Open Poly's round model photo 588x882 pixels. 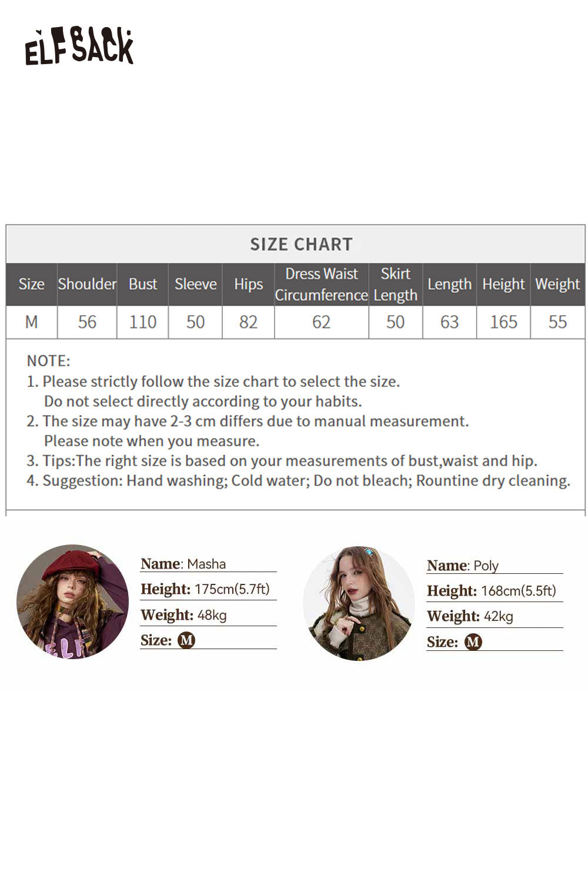(x=359, y=603)
